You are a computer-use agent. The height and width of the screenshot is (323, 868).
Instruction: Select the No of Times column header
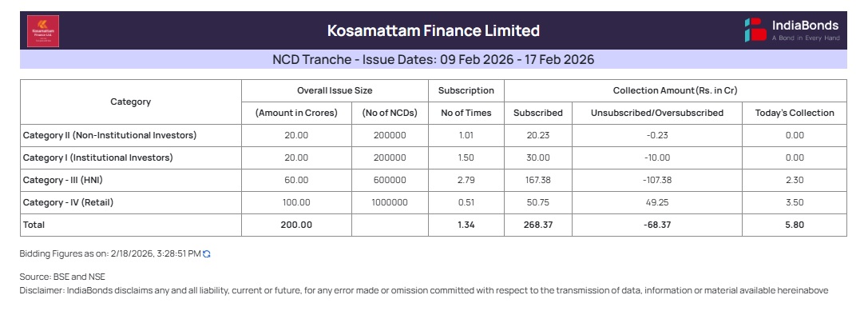click(466, 113)
